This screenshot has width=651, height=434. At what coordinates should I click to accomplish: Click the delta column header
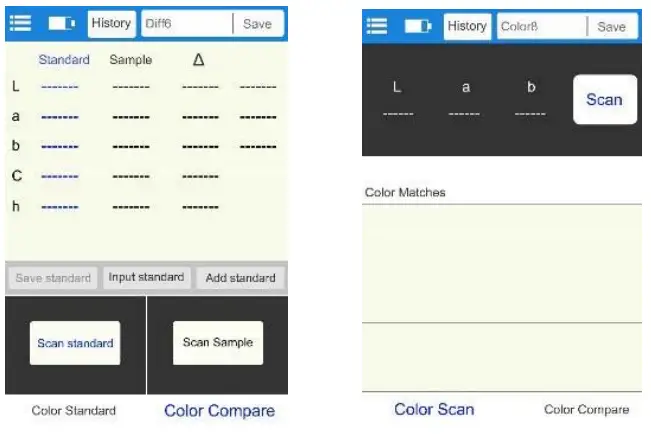(x=198, y=60)
